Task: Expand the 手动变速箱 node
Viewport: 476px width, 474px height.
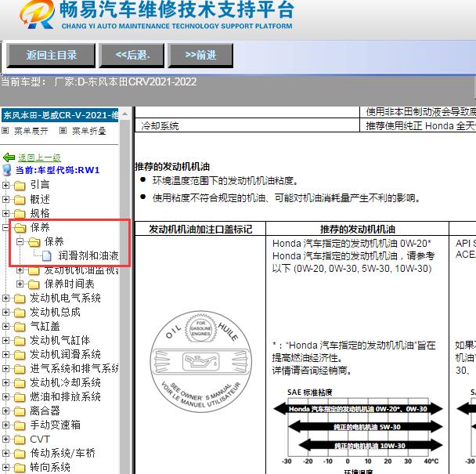Action: click(5, 425)
